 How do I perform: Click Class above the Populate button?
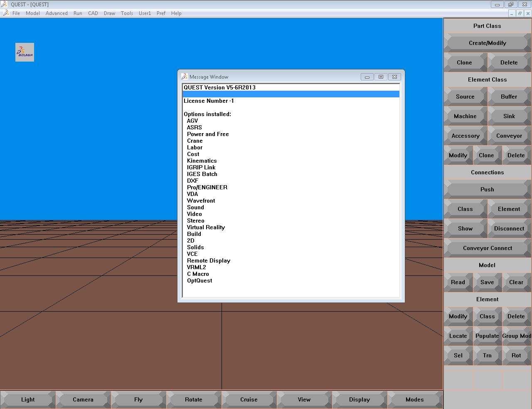(487, 316)
